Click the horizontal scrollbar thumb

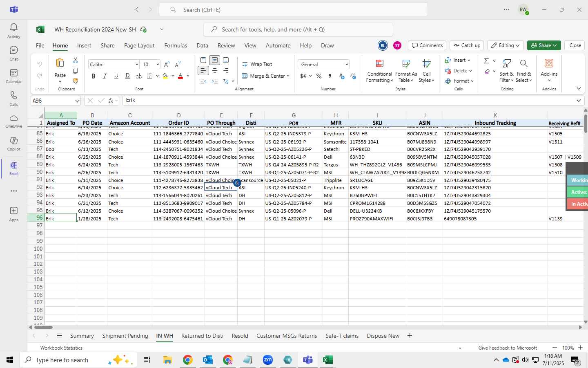click(43, 327)
